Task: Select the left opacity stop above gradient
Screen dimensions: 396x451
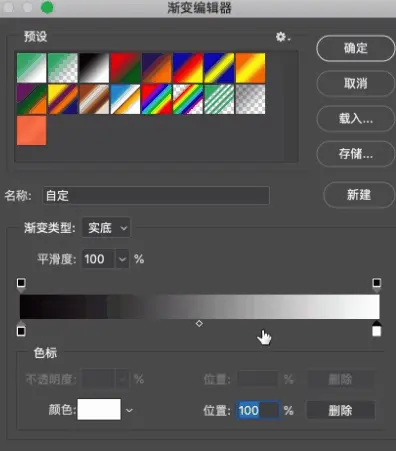Action: coord(21,285)
